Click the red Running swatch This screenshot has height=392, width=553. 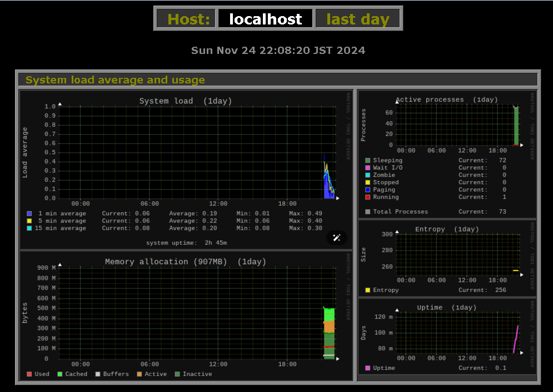[368, 197]
